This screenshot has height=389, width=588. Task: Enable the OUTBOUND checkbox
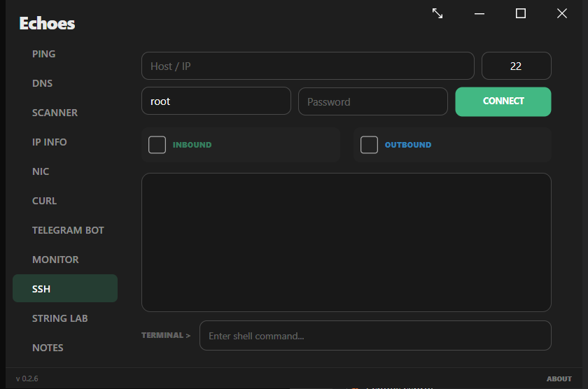tap(369, 145)
